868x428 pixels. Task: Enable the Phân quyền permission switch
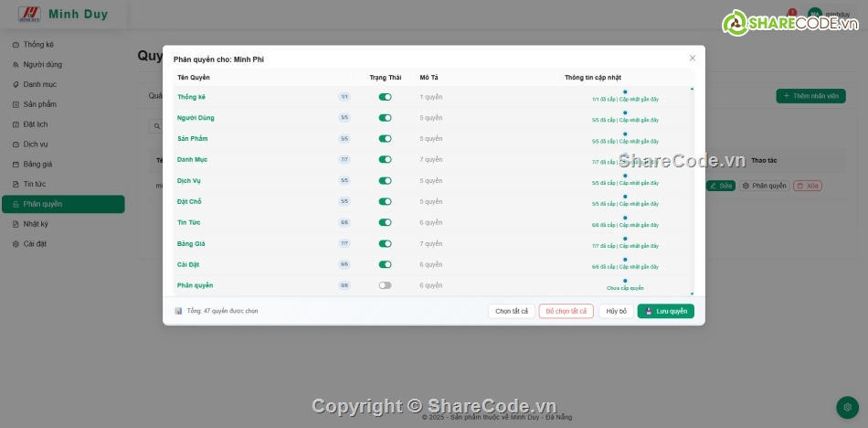tap(385, 285)
